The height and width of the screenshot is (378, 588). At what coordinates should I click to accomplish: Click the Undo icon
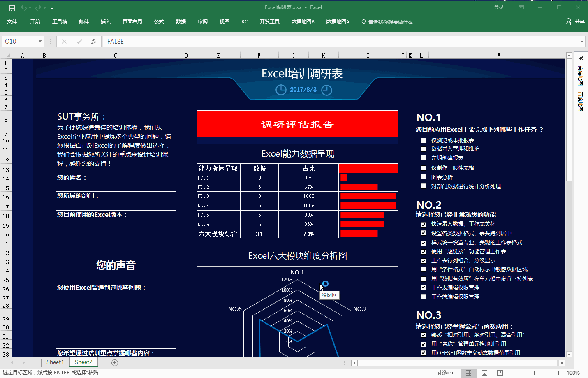coord(25,7)
